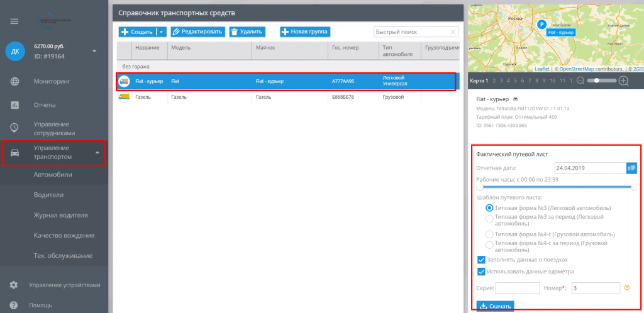This screenshot has height=313, width=644.
Task: Click the Редактировать button
Action: [197, 31]
